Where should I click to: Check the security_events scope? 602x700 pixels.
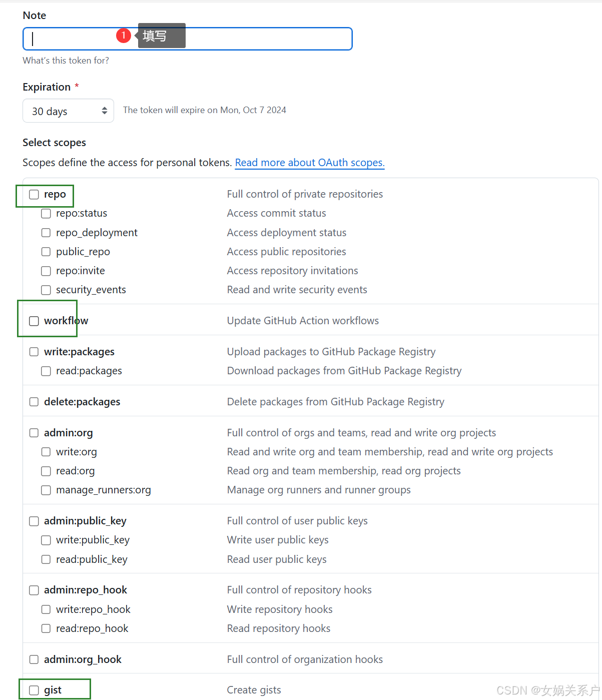click(x=46, y=290)
